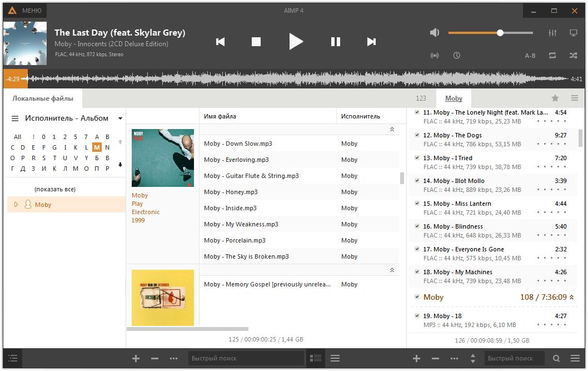Viewport: 588px width, 371px height.
Task: Open playlist sorting up-down arrows
Action: pyautogui.click(x=472, y=359)
